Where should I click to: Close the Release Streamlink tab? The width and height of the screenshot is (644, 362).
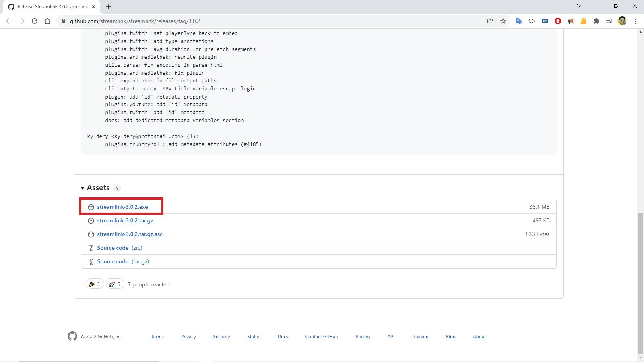click(x=93, y=6)
